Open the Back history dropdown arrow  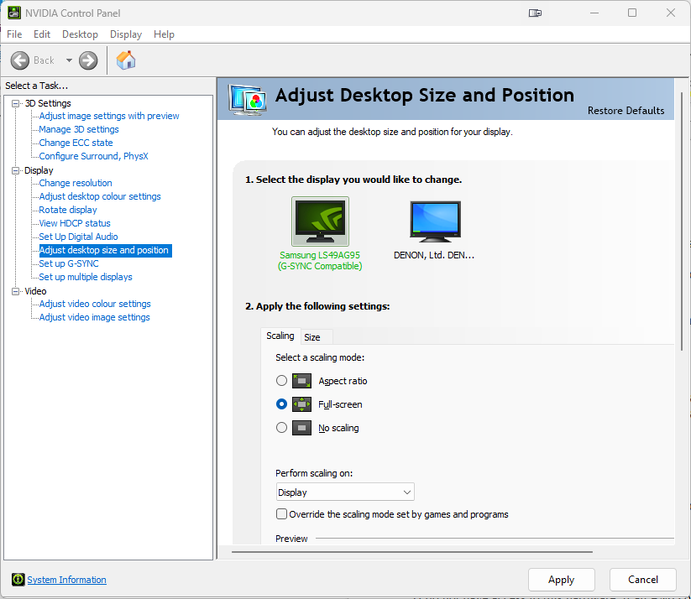(69, 60)
